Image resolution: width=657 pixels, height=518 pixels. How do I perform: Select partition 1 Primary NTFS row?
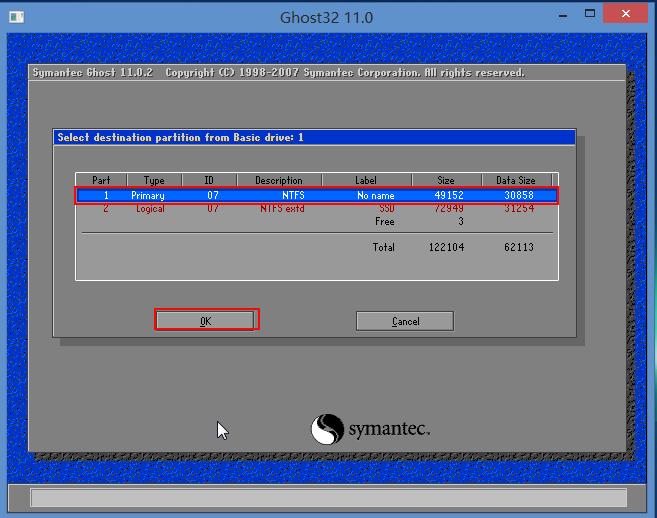[x=317, y=195]
